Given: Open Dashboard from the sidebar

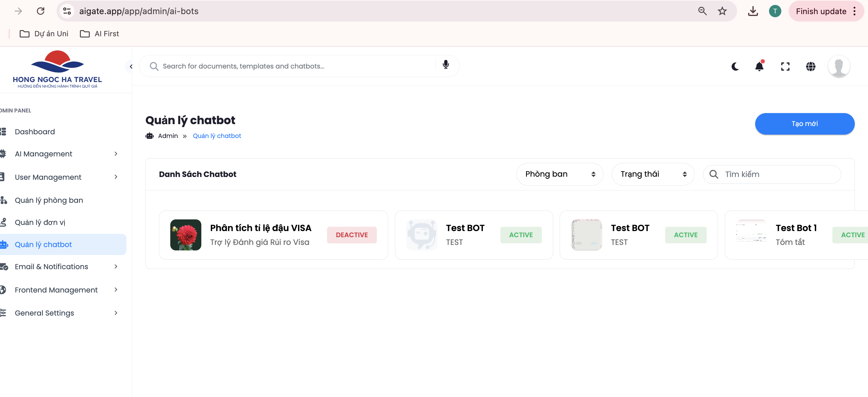Looking at the screenshot, I should coord(35,132).
